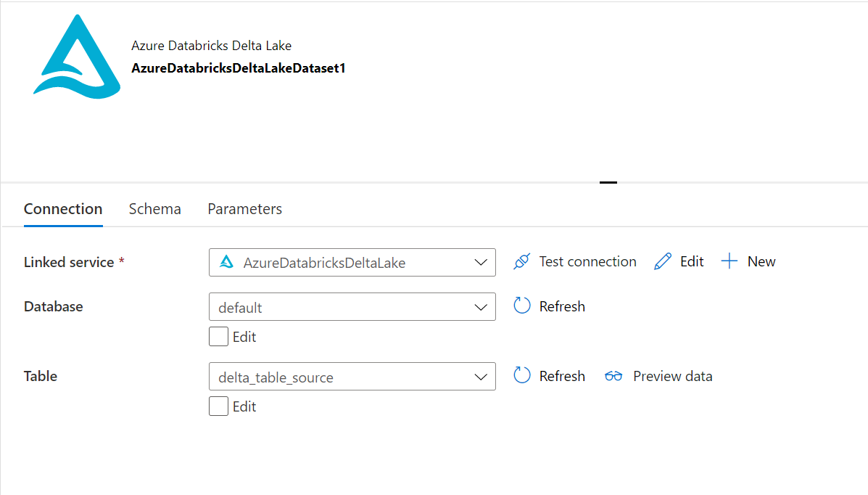Click Databricks icon inside Linked service field
868x495 pixels.
pos(227,263)
